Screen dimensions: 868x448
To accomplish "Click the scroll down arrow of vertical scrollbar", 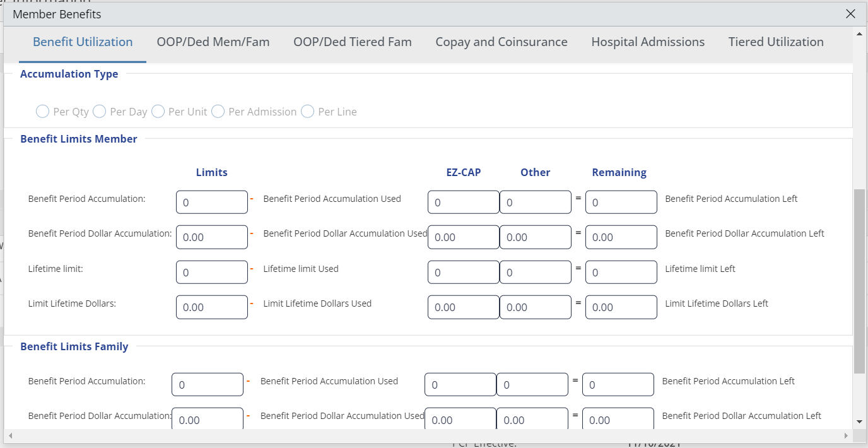I will pyautogui.click(x=859, y=421).
